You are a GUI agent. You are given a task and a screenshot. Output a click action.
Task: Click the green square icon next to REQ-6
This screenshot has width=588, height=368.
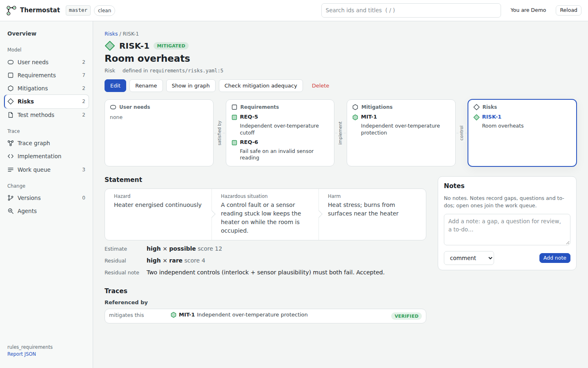click(x=234, y=143)
